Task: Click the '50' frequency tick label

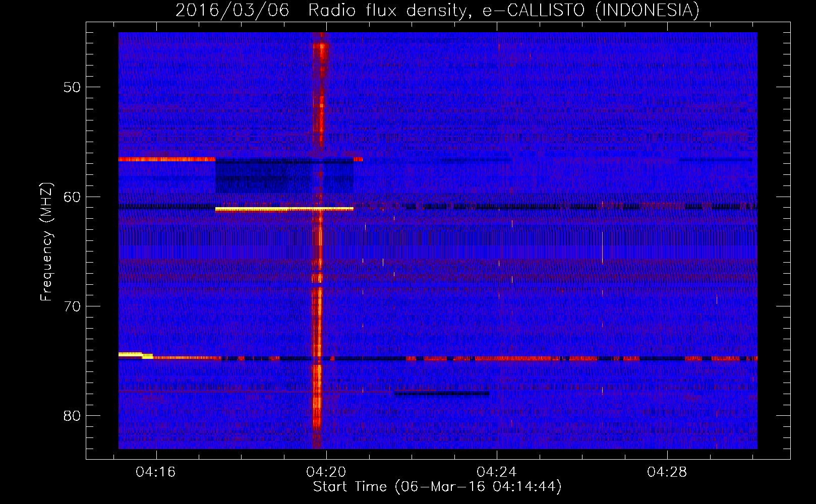Action: click(72, 87)
